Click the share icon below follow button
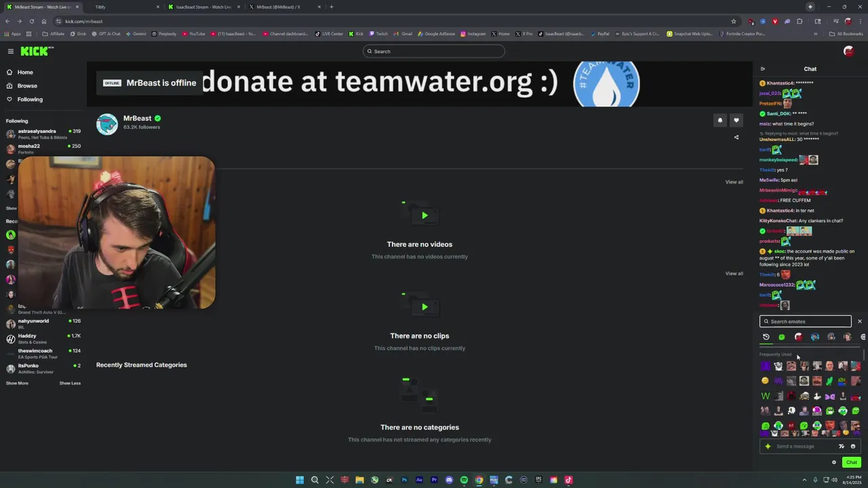868x488 pixels. point(736,138)
